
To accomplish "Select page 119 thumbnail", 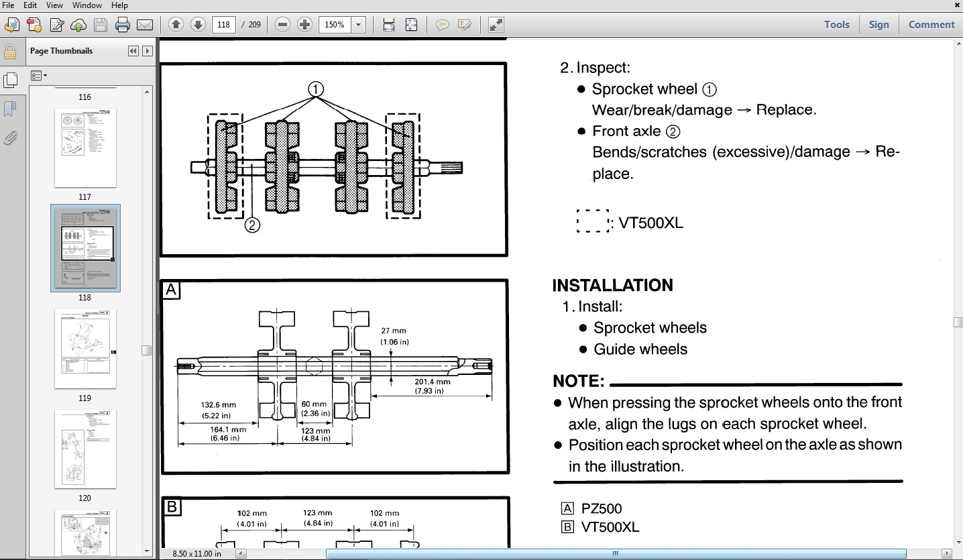I will 85,349.
